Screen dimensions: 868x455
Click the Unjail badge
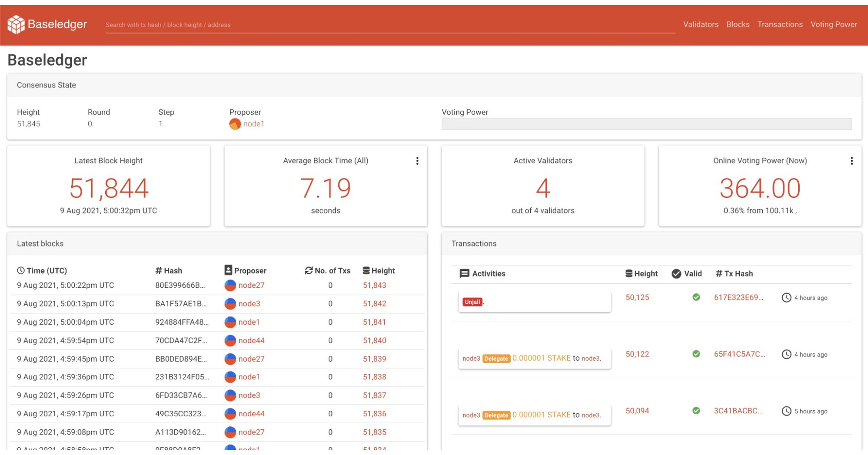[x=472, y=301]
